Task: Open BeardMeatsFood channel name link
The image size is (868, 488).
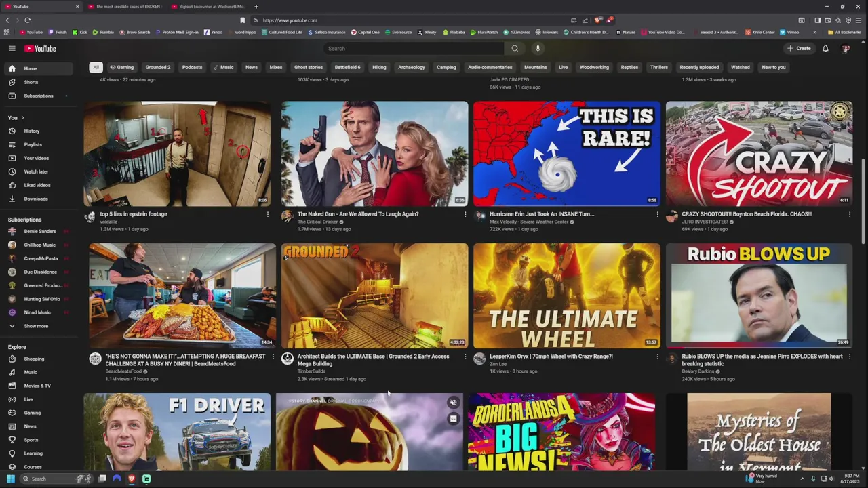Action: click(123, 371)
